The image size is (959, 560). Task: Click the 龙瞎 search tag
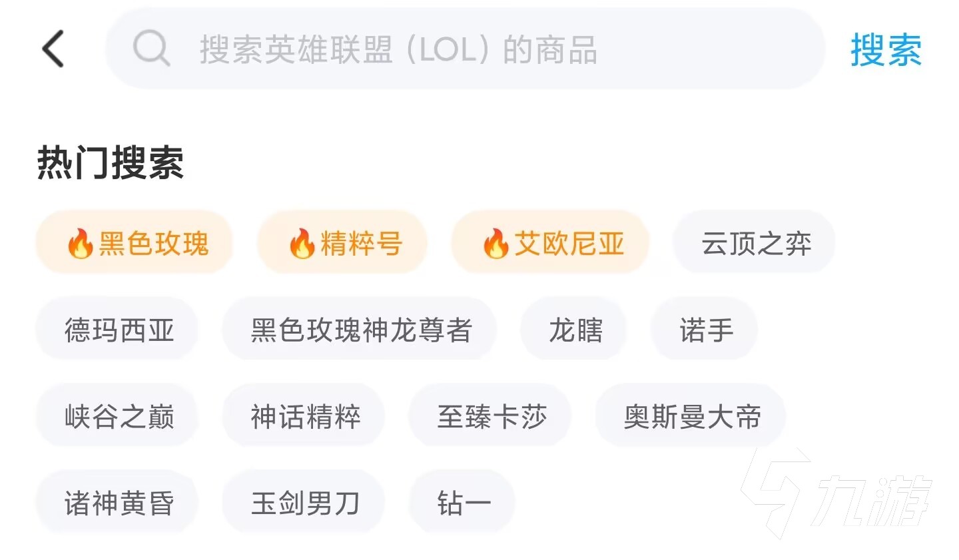574,330
